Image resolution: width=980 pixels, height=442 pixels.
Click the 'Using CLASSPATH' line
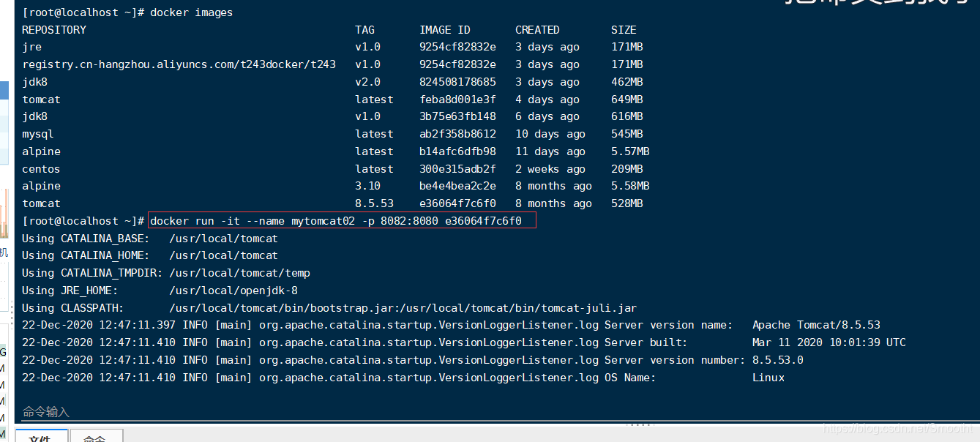(329, 308)
